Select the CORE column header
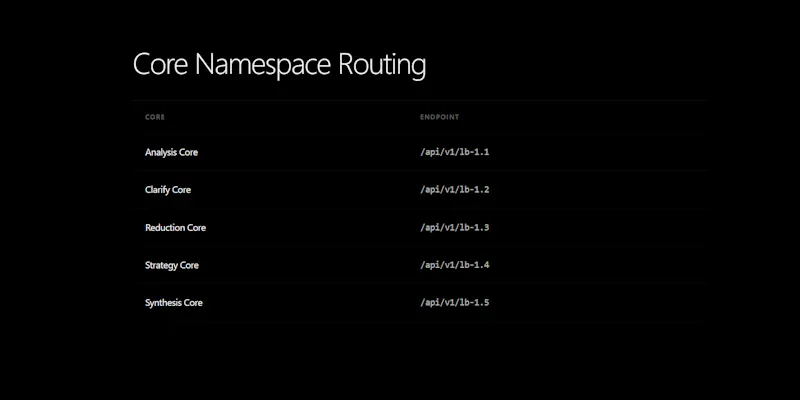The height and width of the screenshot is (400, 800). [x=155, y=117]
